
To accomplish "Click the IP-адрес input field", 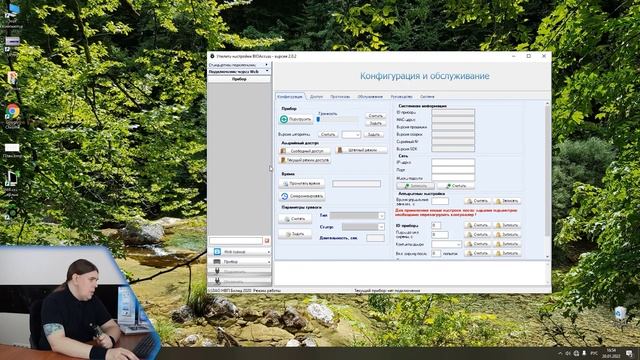I will tap(453, 162).
